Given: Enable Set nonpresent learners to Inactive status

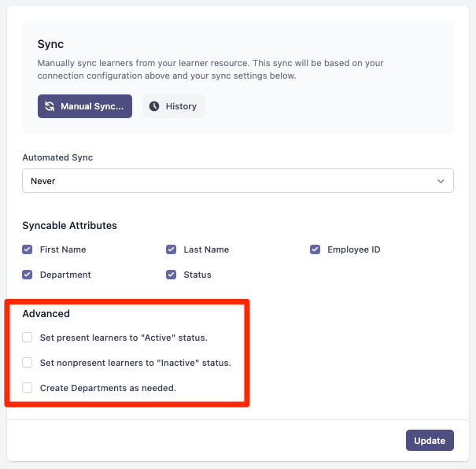Looking at the screenshot, I should [x=28, y=363].
